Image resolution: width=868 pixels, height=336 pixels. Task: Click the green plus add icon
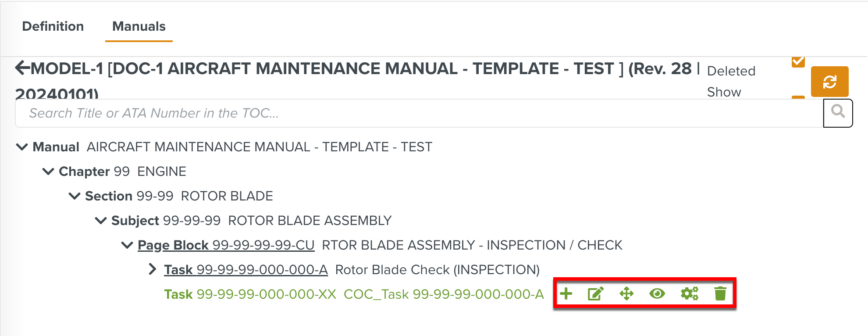566,293
